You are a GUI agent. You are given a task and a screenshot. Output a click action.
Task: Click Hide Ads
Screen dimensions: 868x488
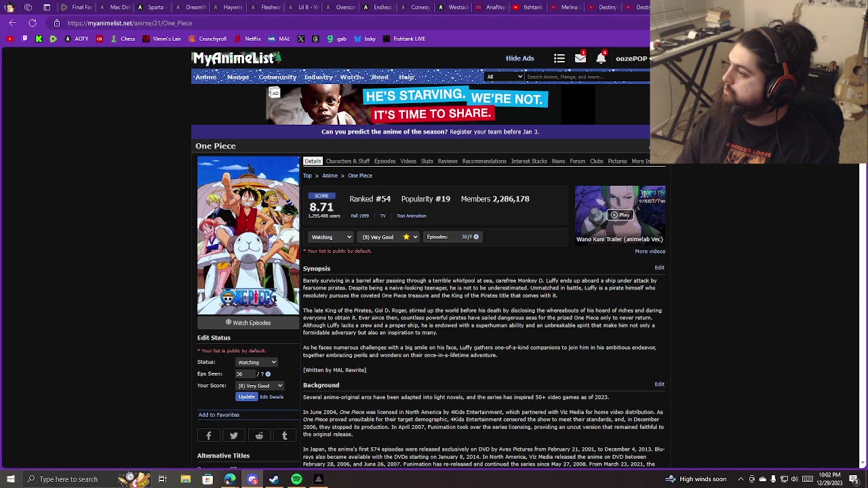520,58
